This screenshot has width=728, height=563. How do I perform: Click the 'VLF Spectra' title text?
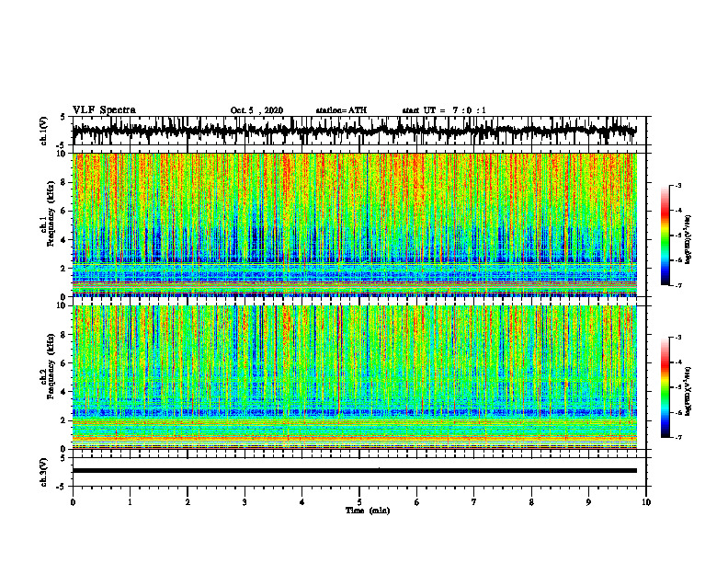tap(104, 110)
